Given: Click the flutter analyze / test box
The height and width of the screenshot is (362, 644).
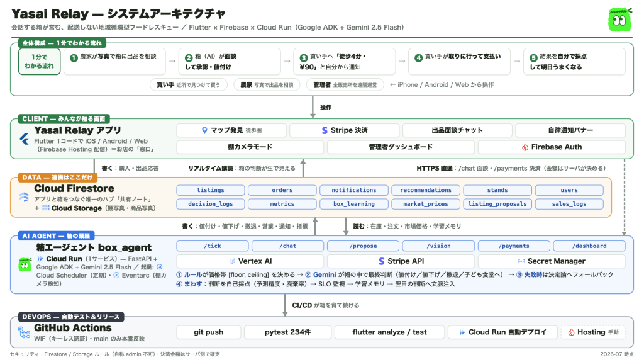Looking at the screenshot, I should [x=389, y=332].
